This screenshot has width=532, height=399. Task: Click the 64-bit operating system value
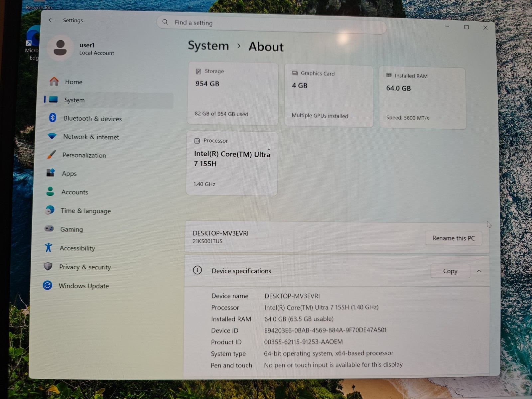(329, 353)
